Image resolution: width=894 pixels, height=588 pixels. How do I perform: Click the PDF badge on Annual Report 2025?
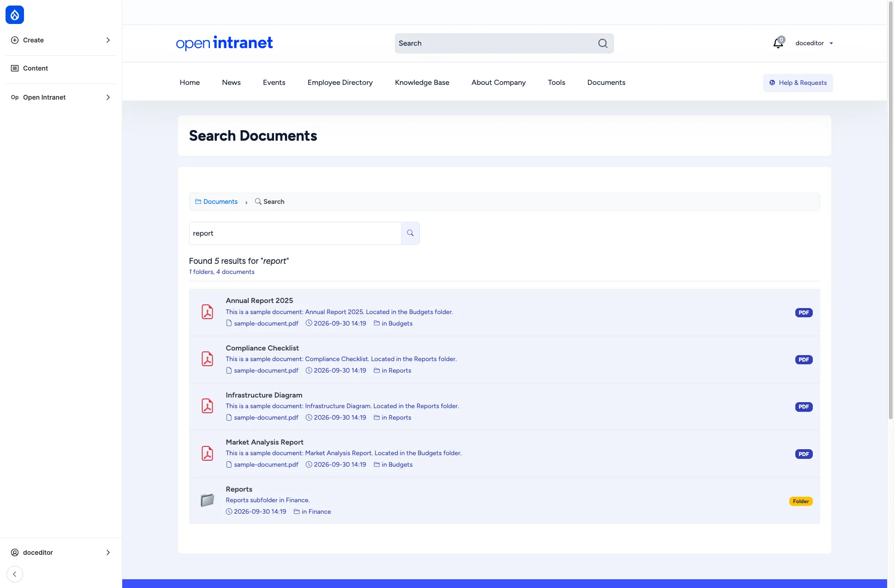[804, 313]
